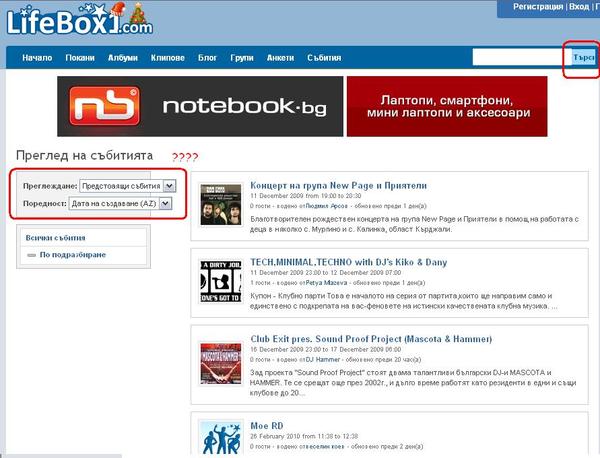Click date text 16 December 2009 23:00
Viewport: 600px width, 458px height.
click(326, 349)
